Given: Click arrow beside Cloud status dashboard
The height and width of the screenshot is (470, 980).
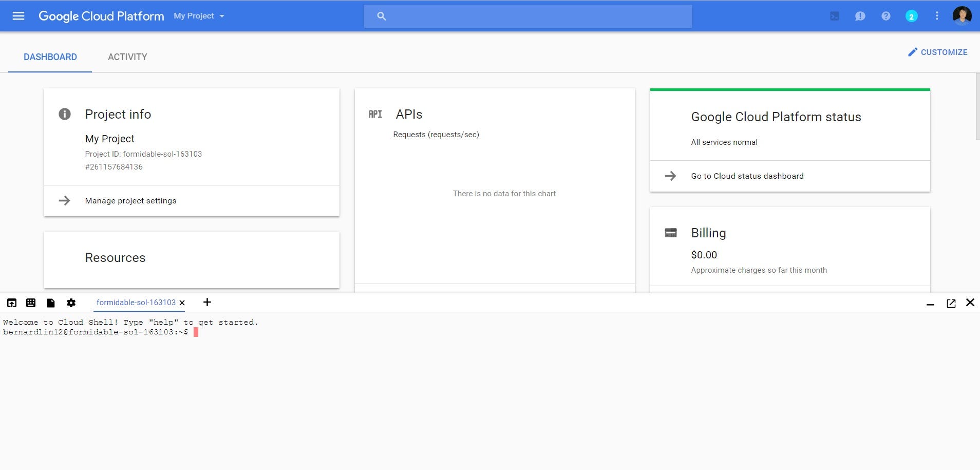Looking at the screenshot, I should [x=670, y=176].
